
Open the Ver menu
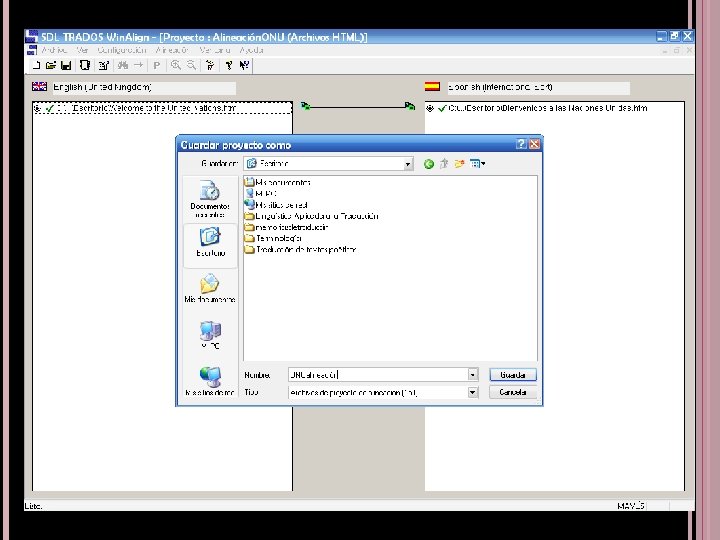82,50
